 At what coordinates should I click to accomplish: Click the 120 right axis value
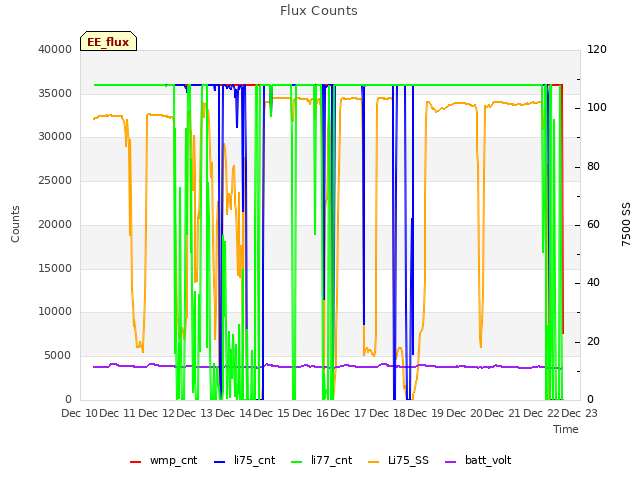tap(597, 49)
